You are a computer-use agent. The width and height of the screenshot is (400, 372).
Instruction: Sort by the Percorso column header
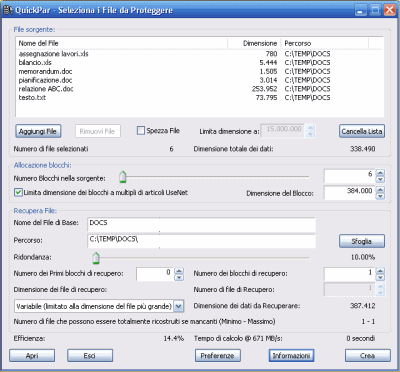pyautogui.click(x=325, y=43)
